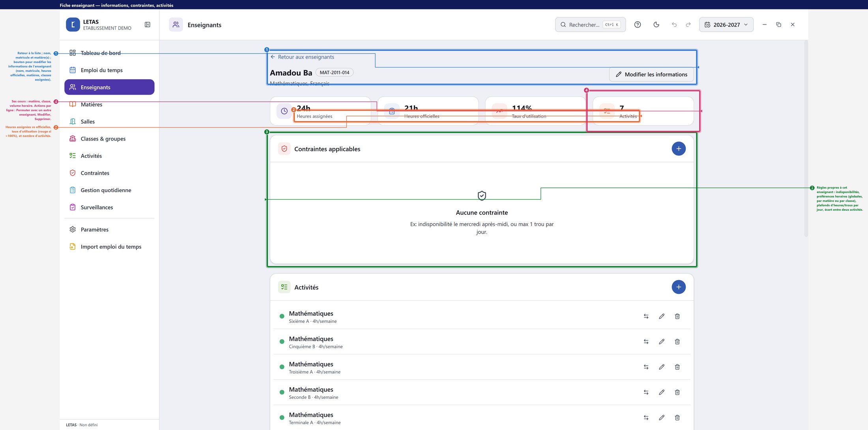The height and width of the screenshot is (430, 868).
Task: Open Import emploi du temps
Action: (109, 247)
